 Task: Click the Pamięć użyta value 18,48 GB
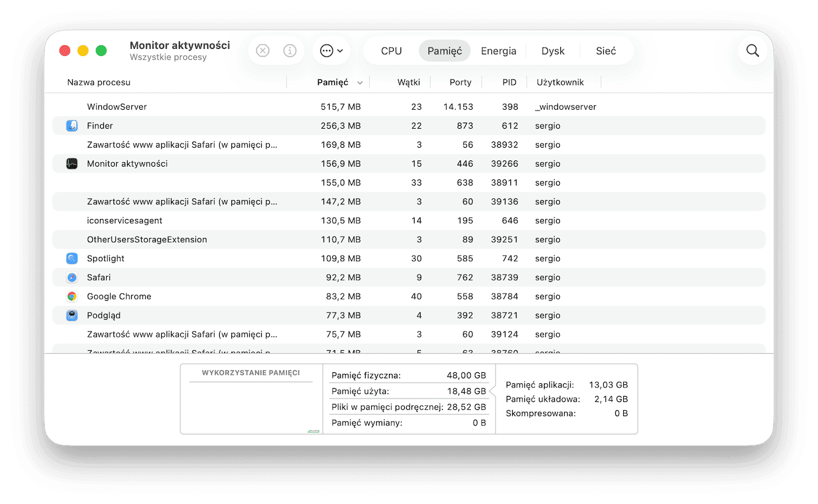[466, 391]
